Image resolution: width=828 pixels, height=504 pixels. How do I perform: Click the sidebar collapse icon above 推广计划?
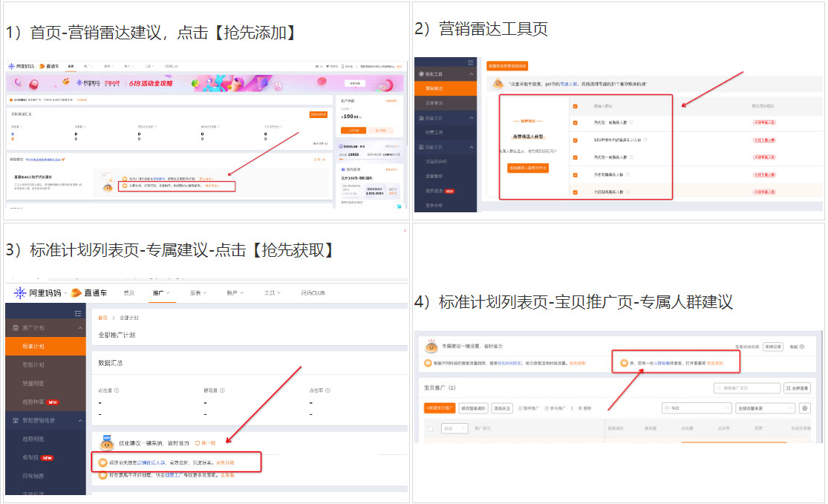[77, 312]
